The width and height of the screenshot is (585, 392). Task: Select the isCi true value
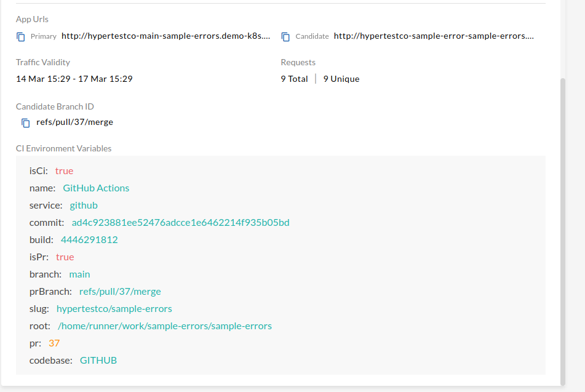point(64,170)
